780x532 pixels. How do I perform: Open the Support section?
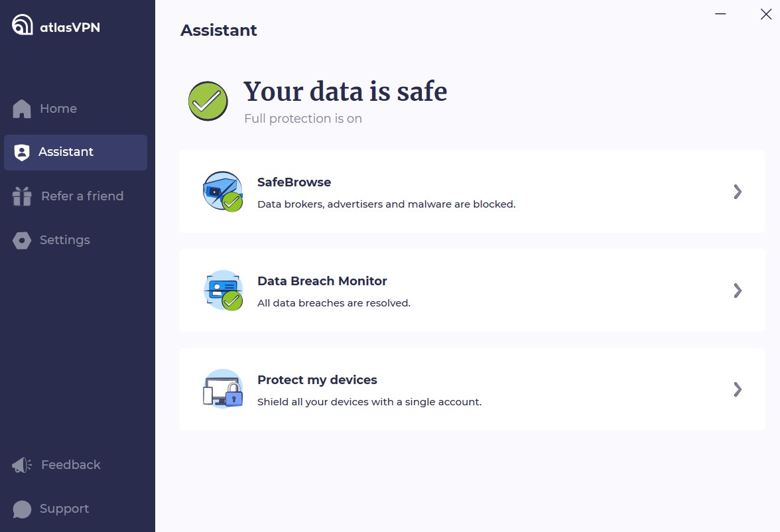click(x=76, y=509)
